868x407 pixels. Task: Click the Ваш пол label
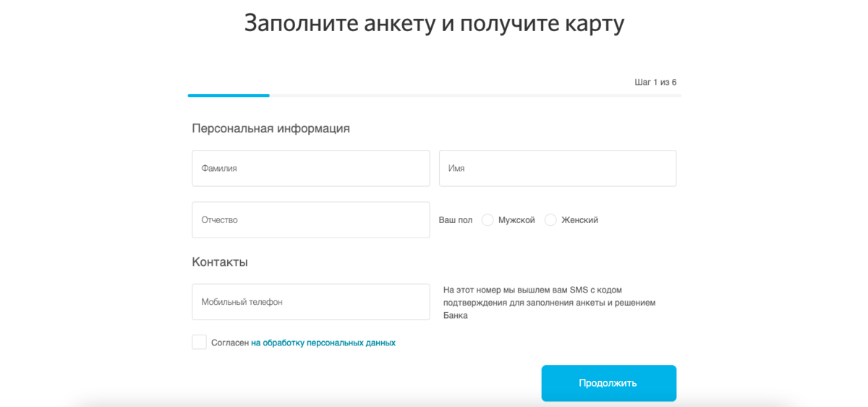pos(456,219)
